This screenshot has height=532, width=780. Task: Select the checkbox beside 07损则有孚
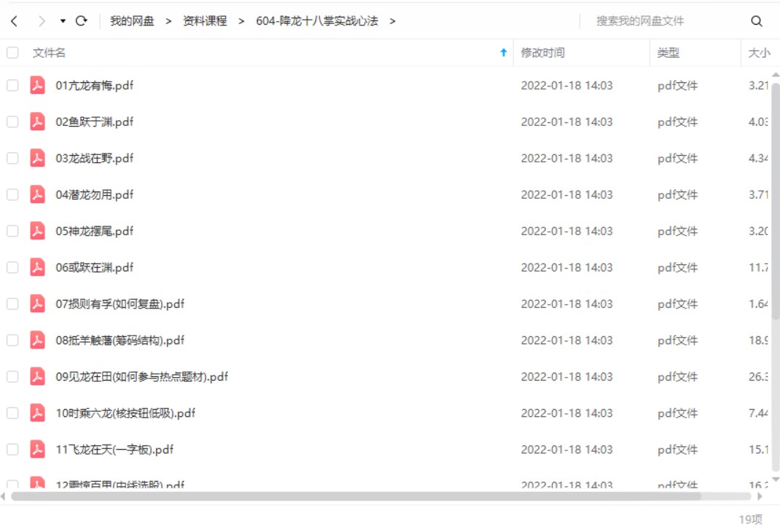11,303
